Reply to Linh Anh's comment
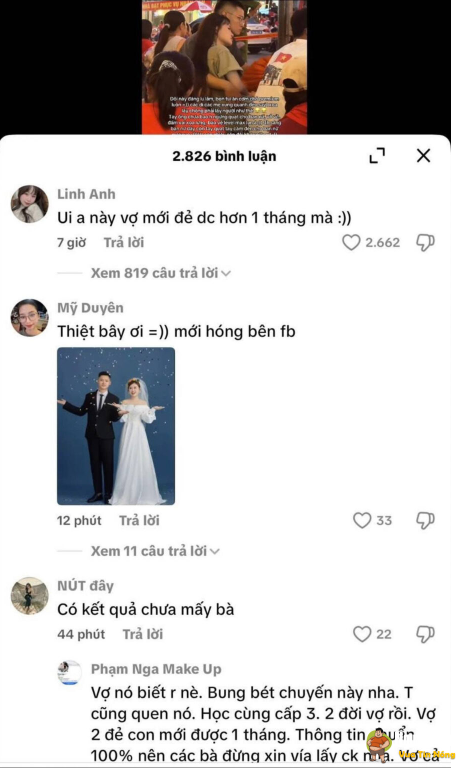Image resolution: width=468 pixels, height=774 pixels. (x=124, y=242)
